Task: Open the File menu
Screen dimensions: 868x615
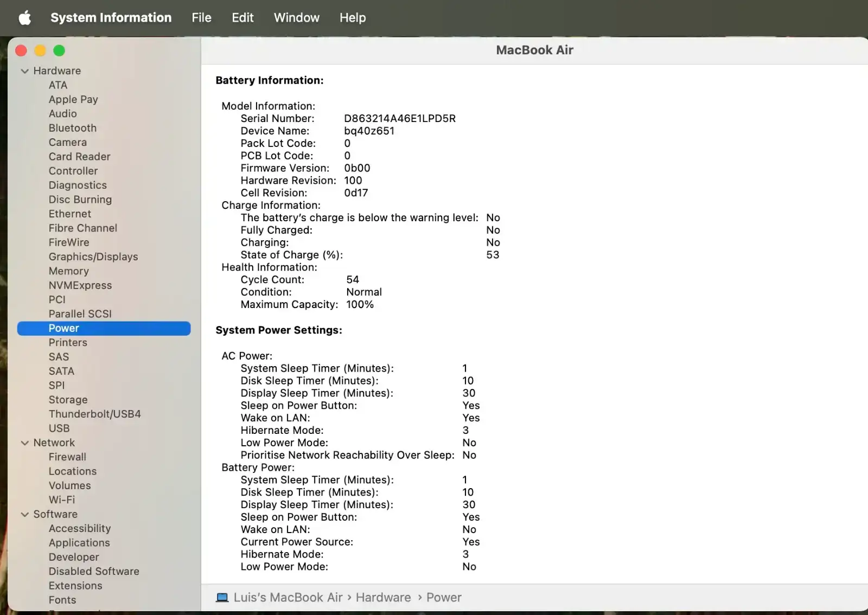Action: click(x=201, y=18)
